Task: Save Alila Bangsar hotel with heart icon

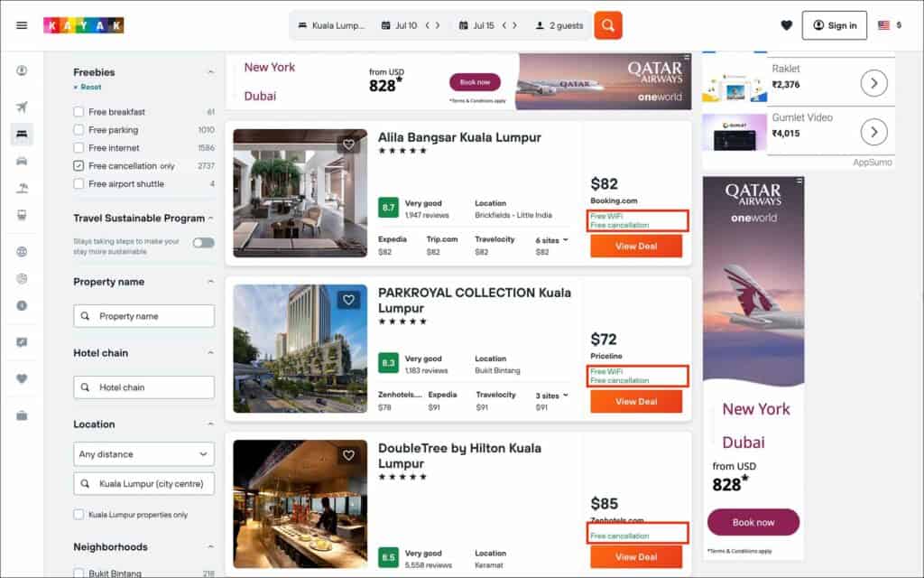Action: click(349, 144)
